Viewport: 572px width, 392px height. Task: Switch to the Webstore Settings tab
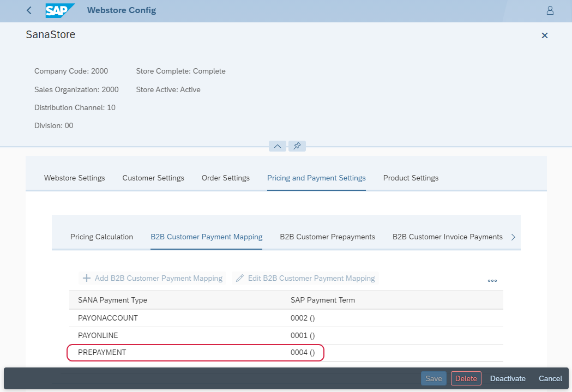coord(74,178)
